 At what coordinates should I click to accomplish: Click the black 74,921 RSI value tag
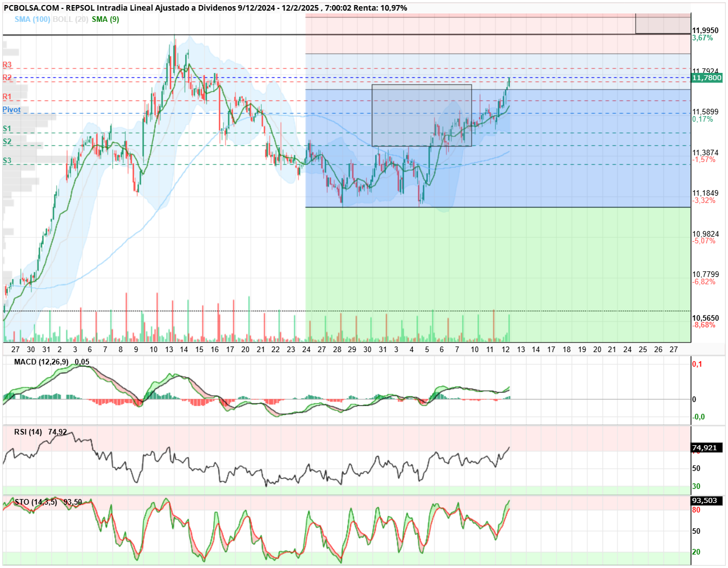click(x=705, y=447)
